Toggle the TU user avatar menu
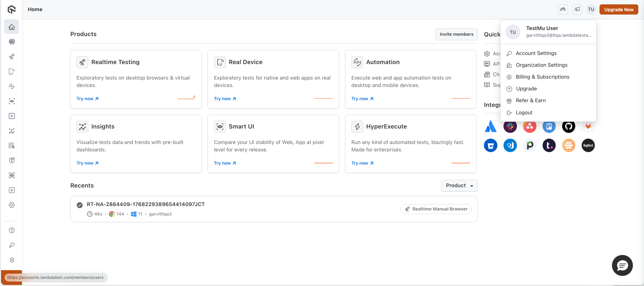The width and height of the screenshot is (644, 286). 591,9
